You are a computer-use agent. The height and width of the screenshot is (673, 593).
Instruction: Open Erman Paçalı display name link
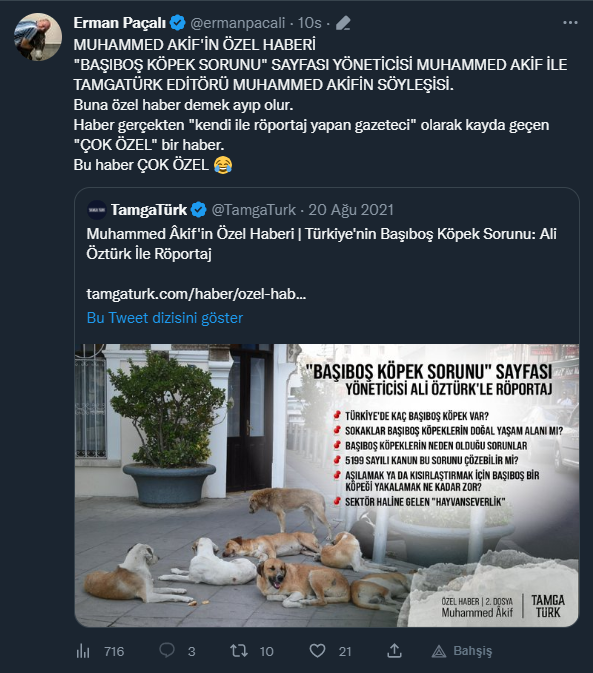click(x=119, y=23)
